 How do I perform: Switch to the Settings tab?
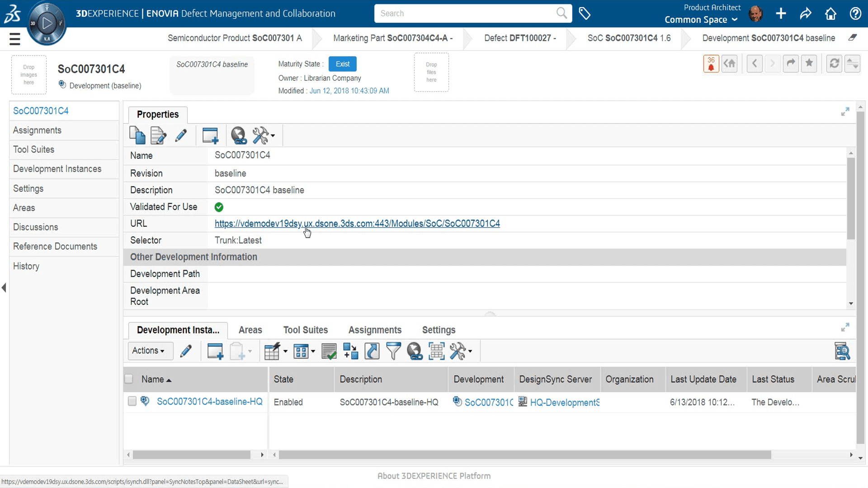(x=439, y=330)
